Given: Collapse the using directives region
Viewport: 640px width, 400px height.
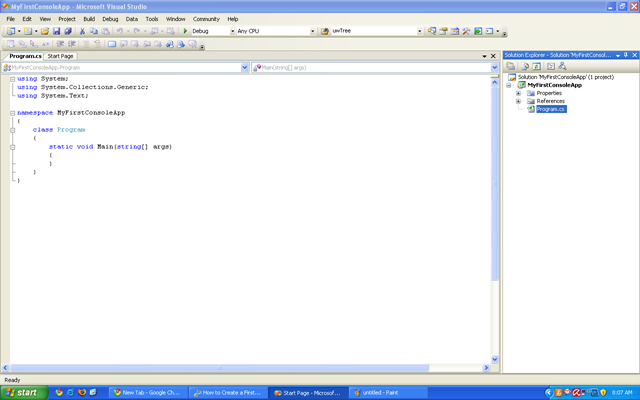Looking at the screenshot, I should click(x=13, y=79).
